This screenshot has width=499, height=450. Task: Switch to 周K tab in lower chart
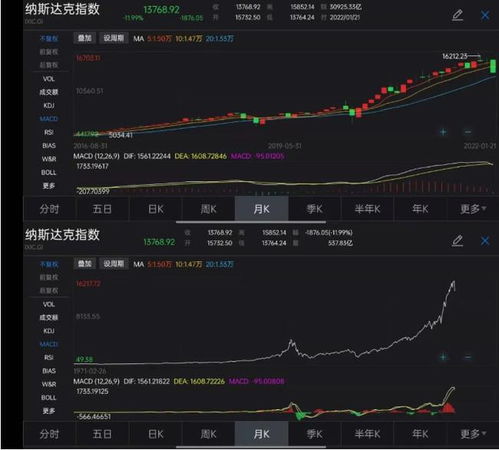[x=209, y=434]
